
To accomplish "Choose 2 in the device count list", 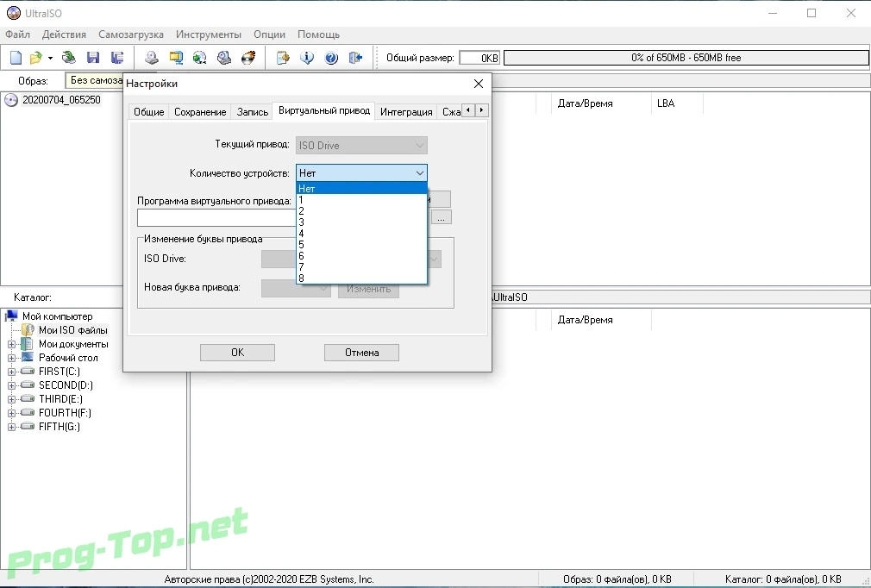I will point(361,211).
